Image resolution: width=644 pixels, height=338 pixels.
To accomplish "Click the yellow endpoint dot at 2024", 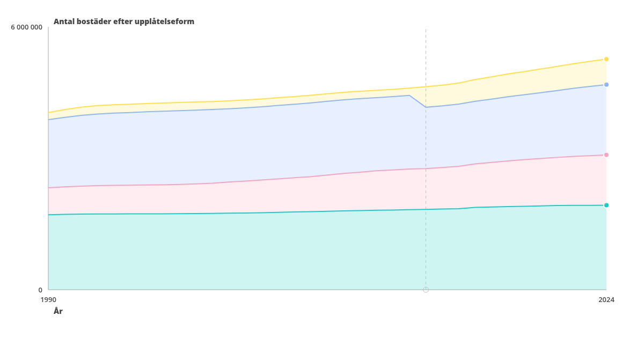I will pos(606,59).
